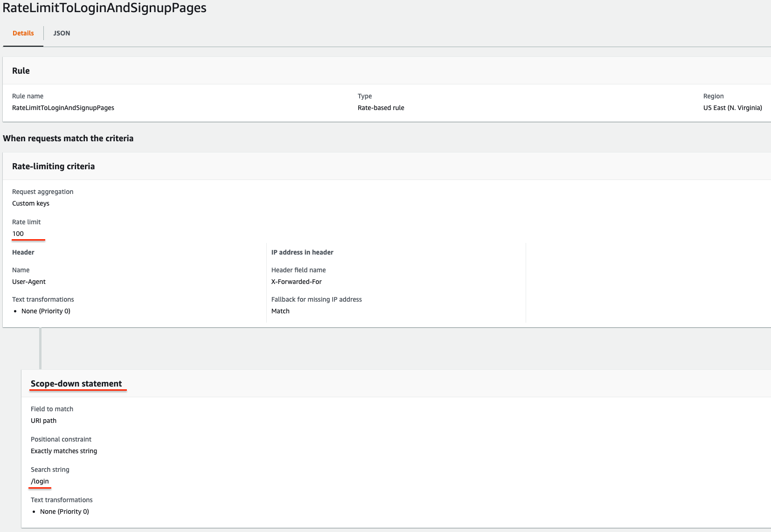Image resolution: width=771 pixels, height=532 pixels.
Task: Click "Text transformations" label under the Header column
Action: 43,299
